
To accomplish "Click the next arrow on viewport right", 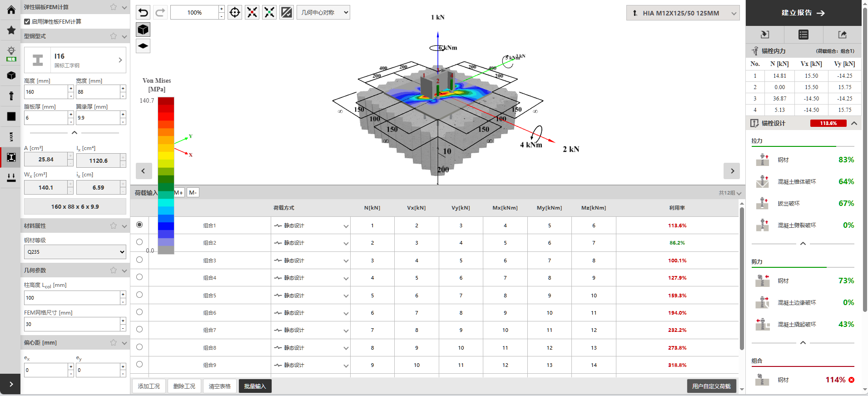I will 732,171.
